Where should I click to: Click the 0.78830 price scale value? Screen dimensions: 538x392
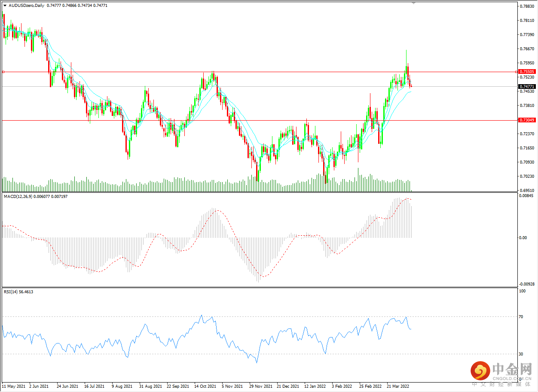[526, 6]
